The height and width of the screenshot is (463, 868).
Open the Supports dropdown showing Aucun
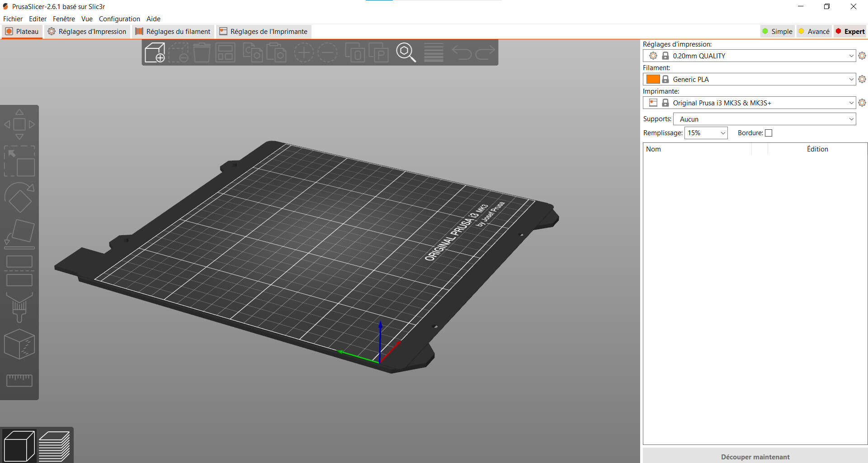tap(764, 119)
